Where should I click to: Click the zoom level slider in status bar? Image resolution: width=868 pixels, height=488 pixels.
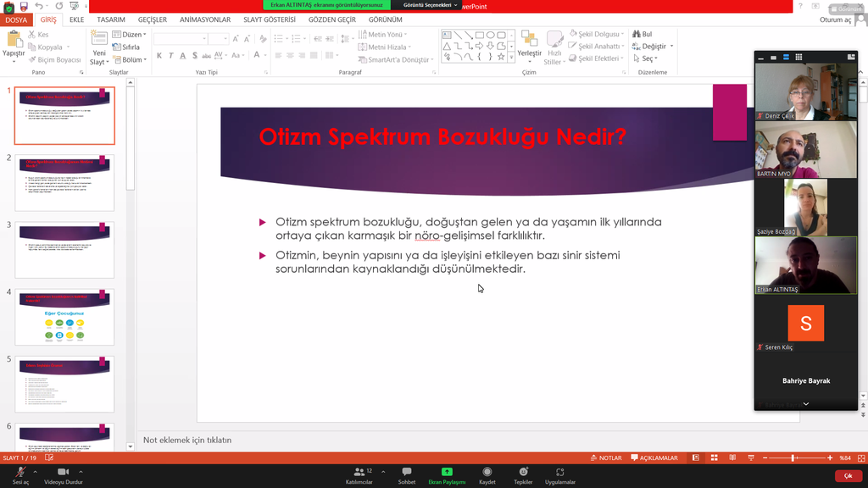point(793,458)
